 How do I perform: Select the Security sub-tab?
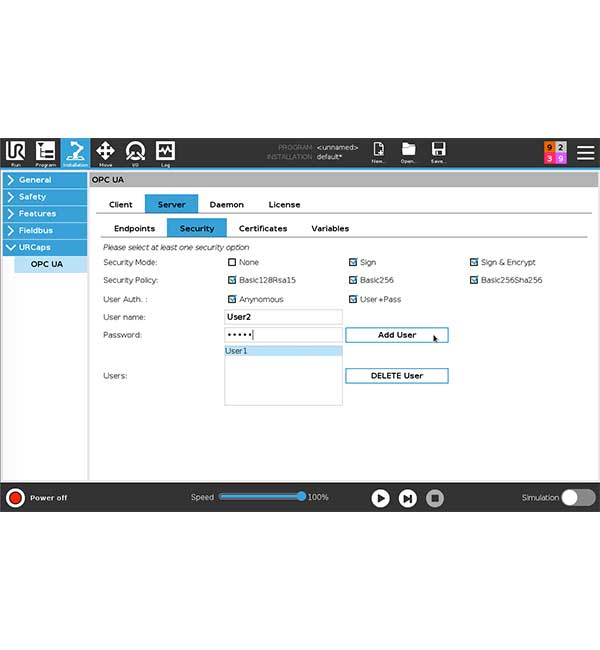[197, 228]
